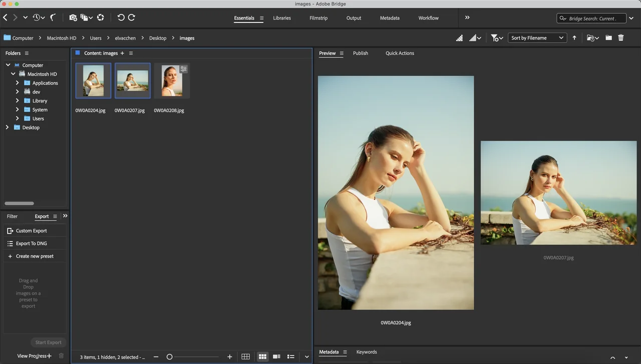This screenshot has width=641, height=364.
Task: Select Library folder in tree
Action: [x=40, y=101]
